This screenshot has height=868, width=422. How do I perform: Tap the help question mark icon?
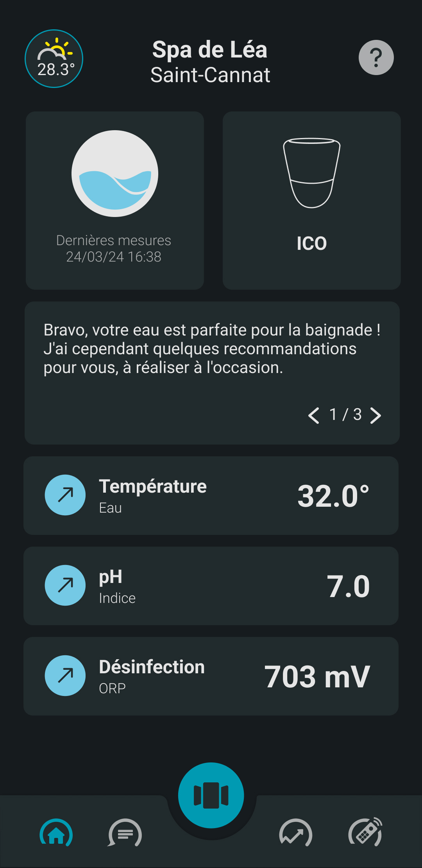[x=376, y=57]
